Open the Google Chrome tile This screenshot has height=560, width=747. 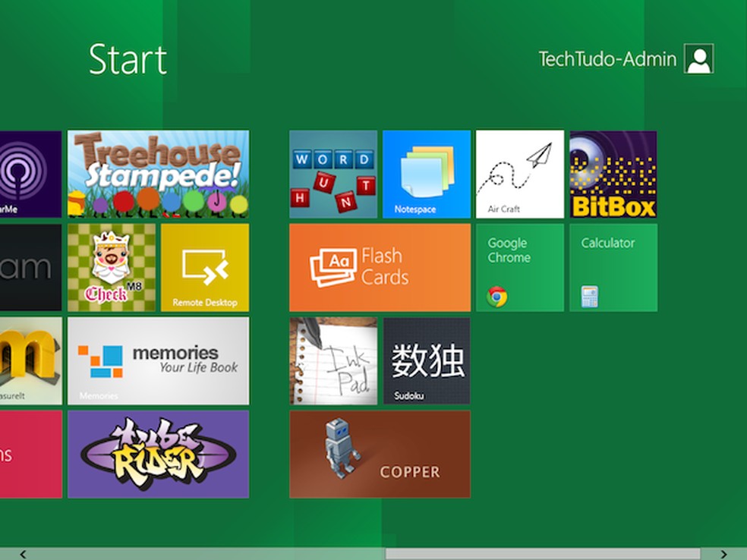pos(518,266)
